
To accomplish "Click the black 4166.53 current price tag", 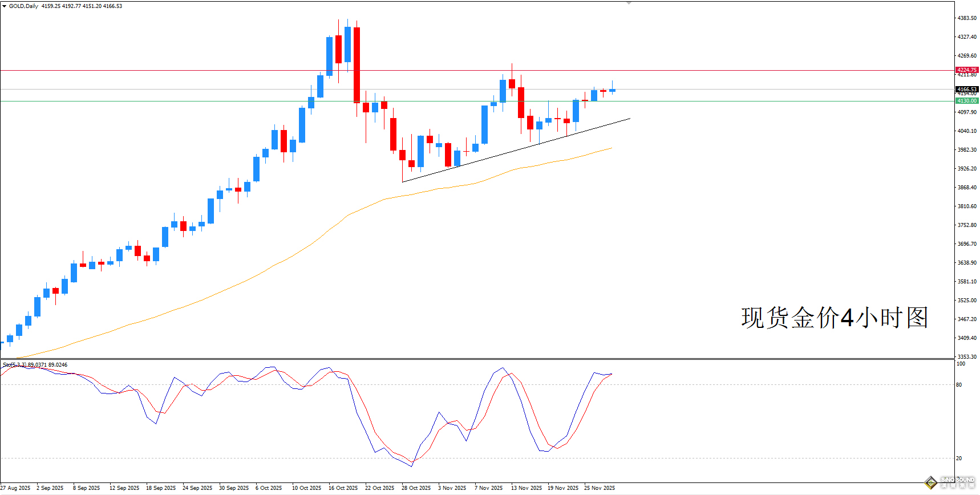I will click(x=967, y=90).
